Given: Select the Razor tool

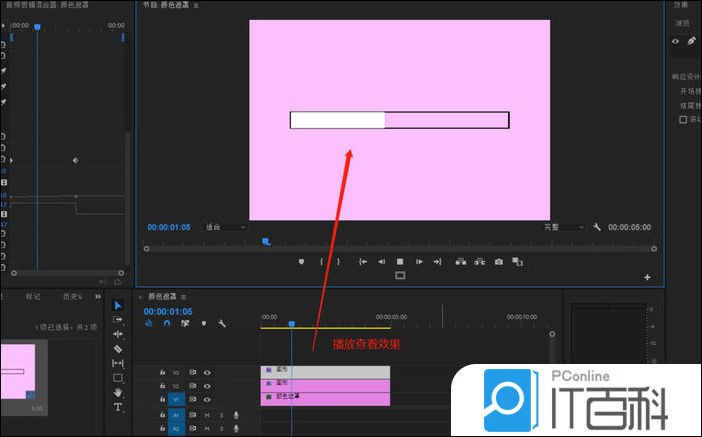Looking at the screenshot, I should tap(117, 348).
